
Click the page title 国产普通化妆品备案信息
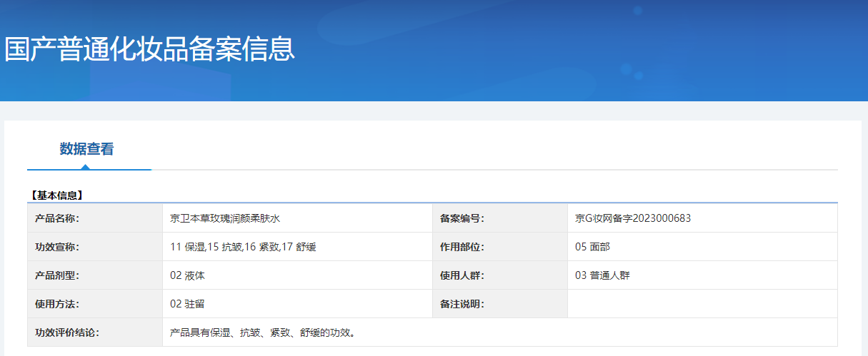[149, 49]
